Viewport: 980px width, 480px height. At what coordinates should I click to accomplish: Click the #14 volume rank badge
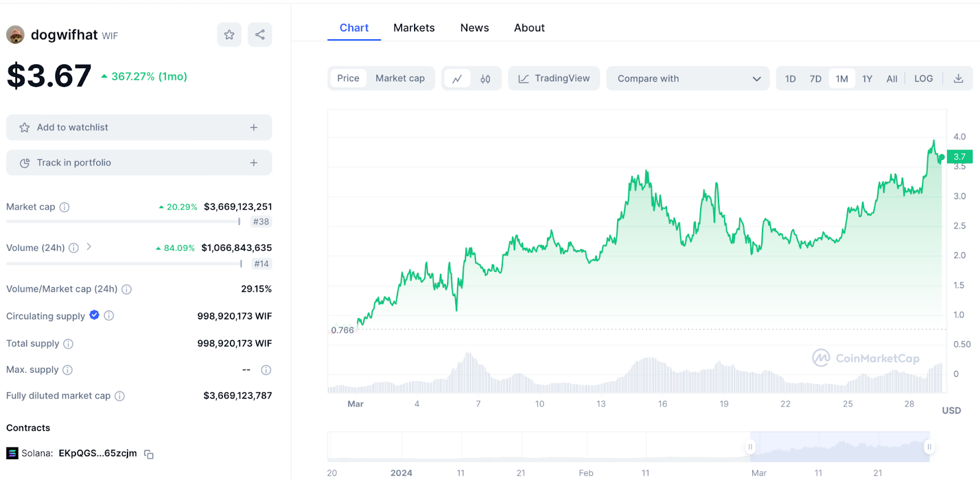pos(262,264)
